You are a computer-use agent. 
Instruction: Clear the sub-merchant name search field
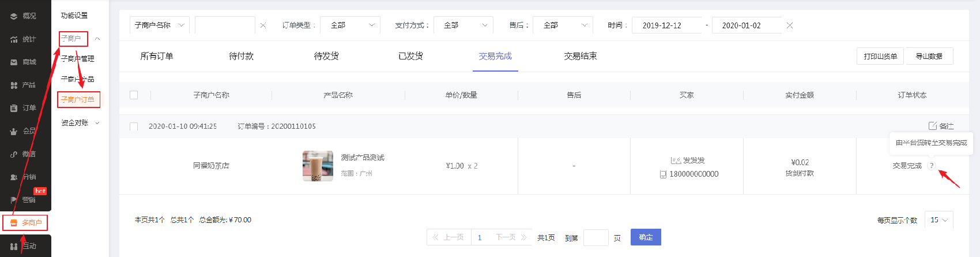(x=263, y=25)
